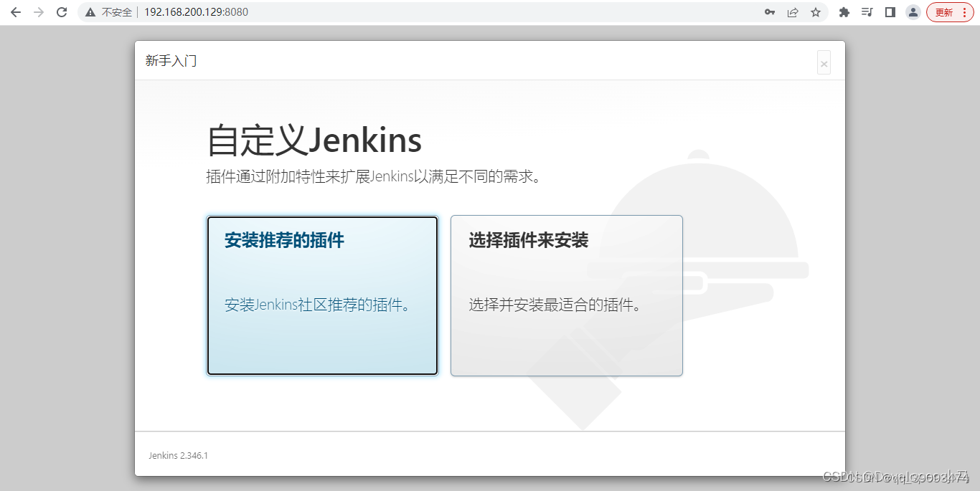
Task: Choose 安装推荐的插件 option card
Action: click(x=322, y=295)
